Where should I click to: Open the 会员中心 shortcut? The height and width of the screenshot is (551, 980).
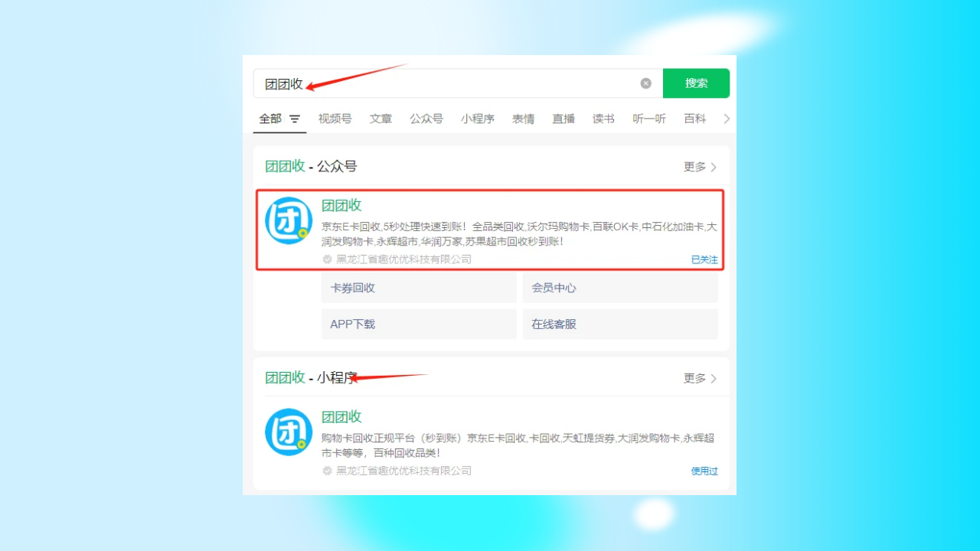(620, 288)
